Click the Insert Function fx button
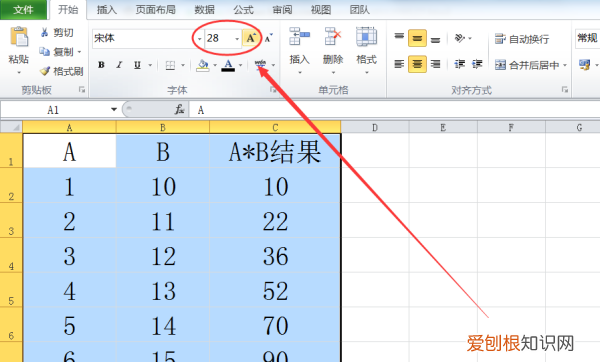600x362 pixels. 179,109
